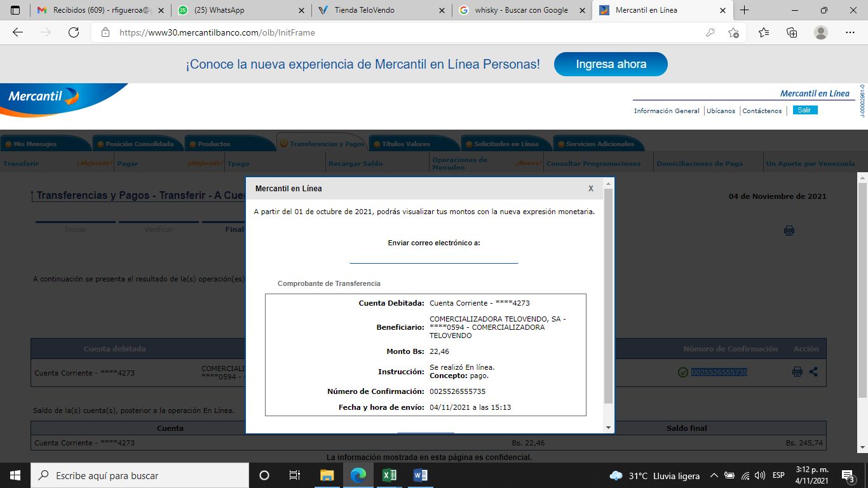
Task: Close the Mercantil en Línea popup
Action: click(590, 189)
